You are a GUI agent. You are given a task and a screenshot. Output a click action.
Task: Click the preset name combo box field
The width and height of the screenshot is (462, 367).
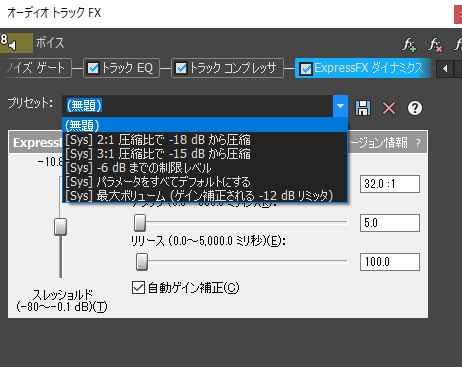(198, 106)
